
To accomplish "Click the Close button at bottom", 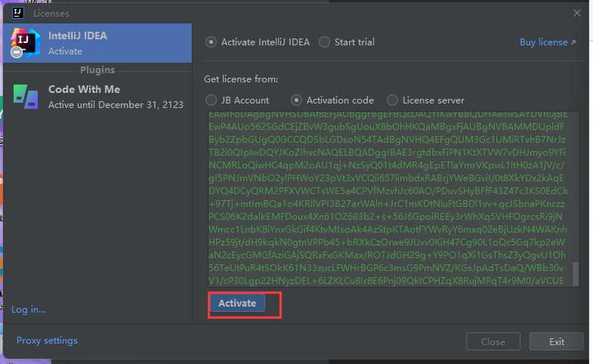I will click(493, 341).
